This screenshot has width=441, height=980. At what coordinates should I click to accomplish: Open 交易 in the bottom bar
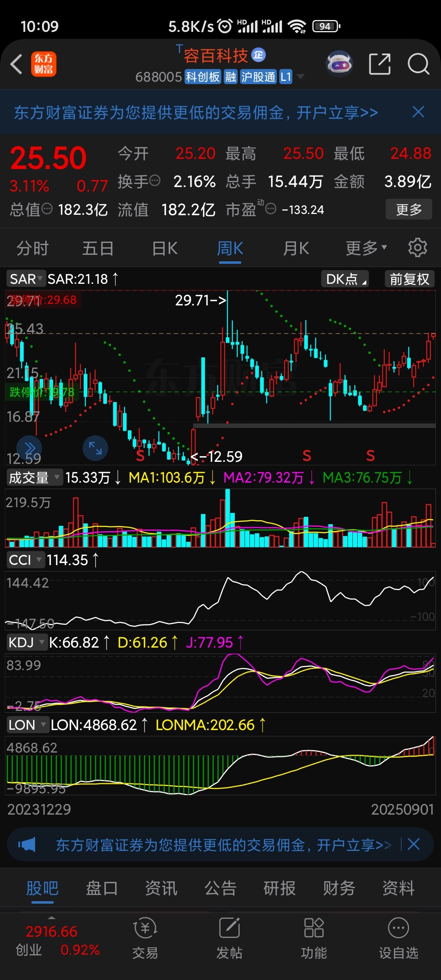pyautogui.click(x=145, y=938)
